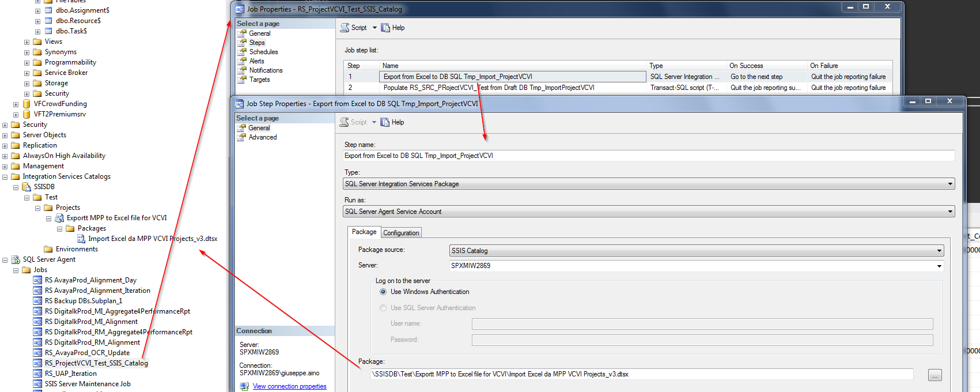Switch to the Configuration tab
Image resolution: width=980 pixels, height=392 pixels.
(x=401, y=233)
